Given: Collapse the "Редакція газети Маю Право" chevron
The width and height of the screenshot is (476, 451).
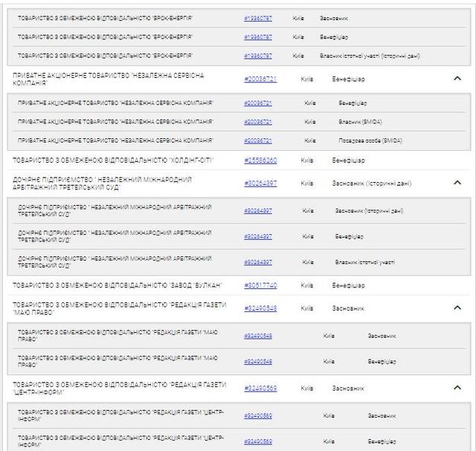Looking at the screenshot, I should coord(457,308).
